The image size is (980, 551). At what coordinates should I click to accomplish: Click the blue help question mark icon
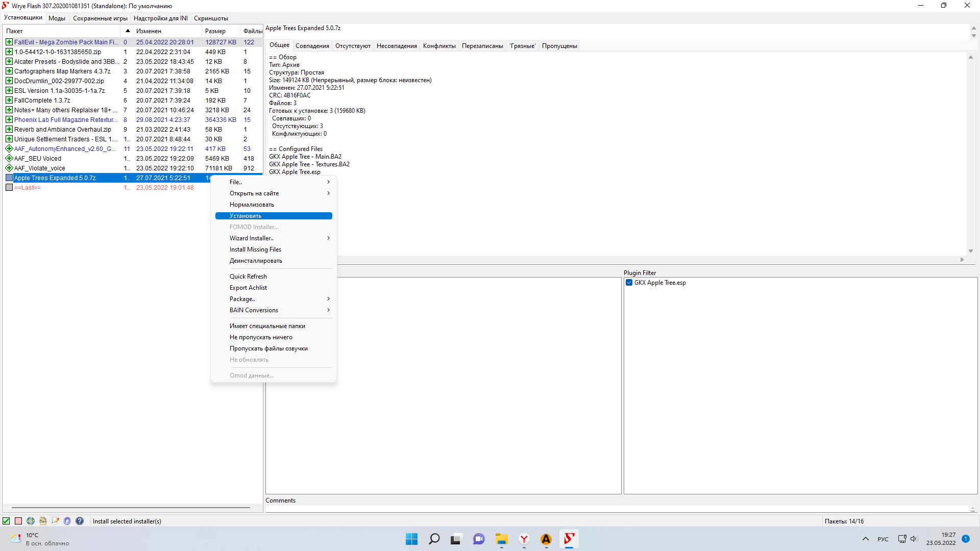click(x=80, y=521)
